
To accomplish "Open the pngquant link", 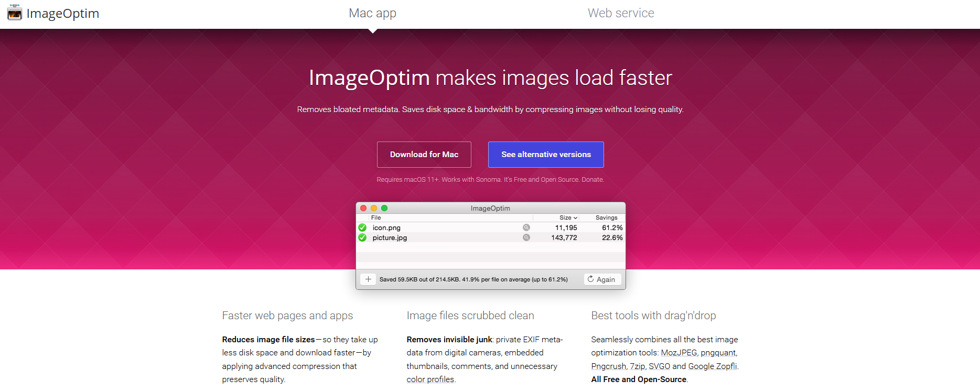I will tap(718, 353).
